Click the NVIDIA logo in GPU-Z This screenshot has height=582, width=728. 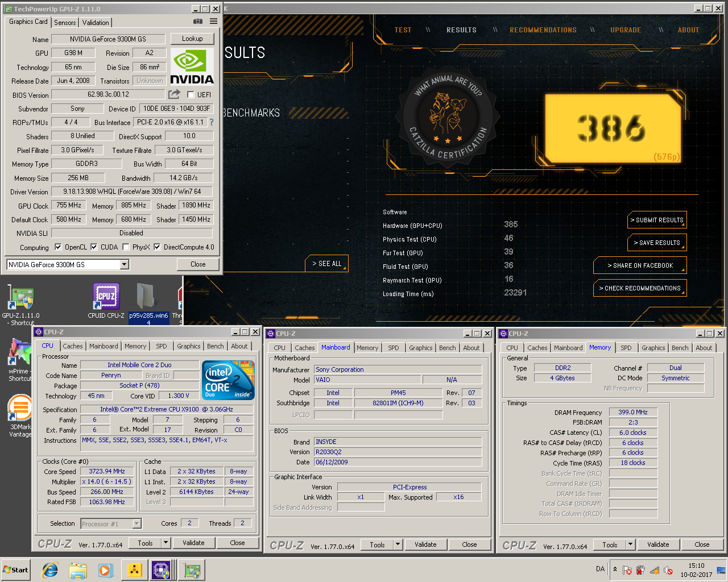click(x=192, y=66)
